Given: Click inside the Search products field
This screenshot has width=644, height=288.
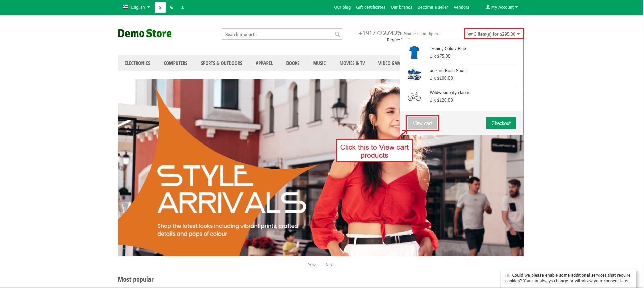Looking at the screenshot, I should tap(277, 34).
